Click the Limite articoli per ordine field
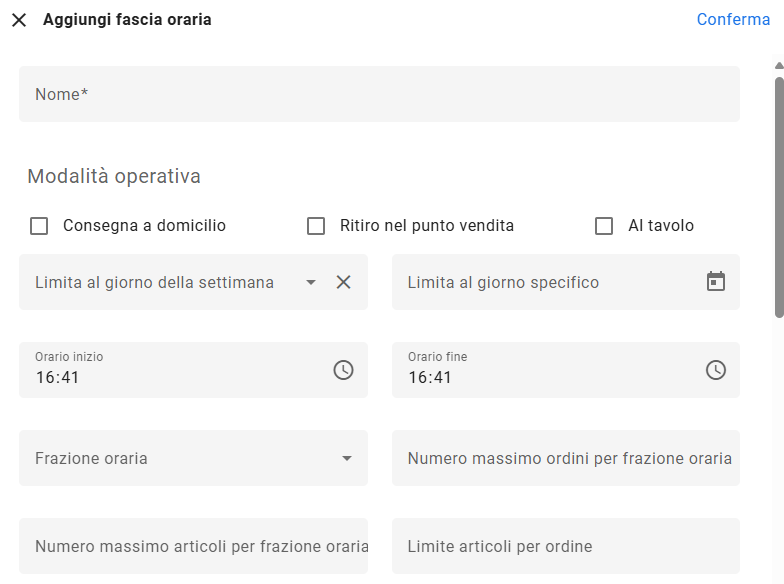Image resolution: width=784 pixels, height=584 pixels. pos(566,546)
